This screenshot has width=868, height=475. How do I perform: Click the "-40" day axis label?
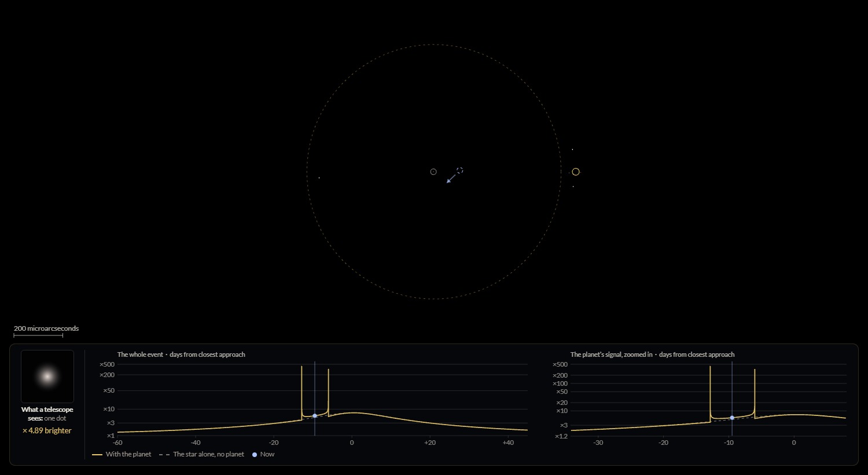[x=196, y=443]
